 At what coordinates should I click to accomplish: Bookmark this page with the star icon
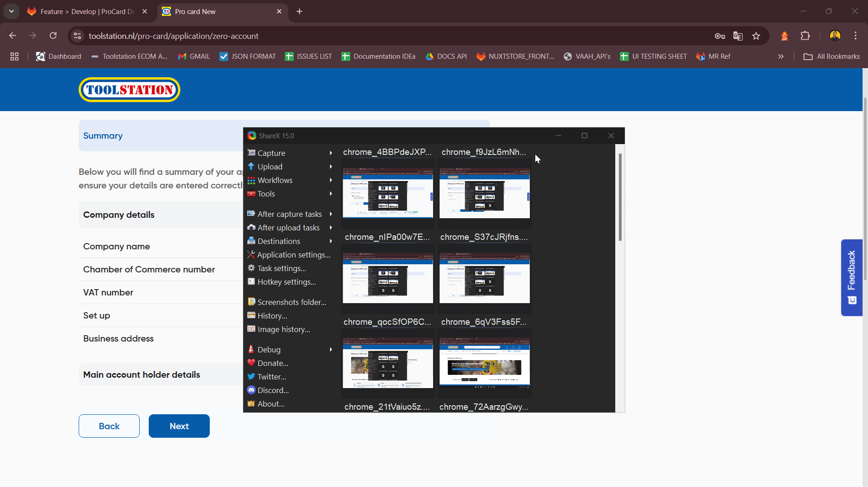click(756, 36)
